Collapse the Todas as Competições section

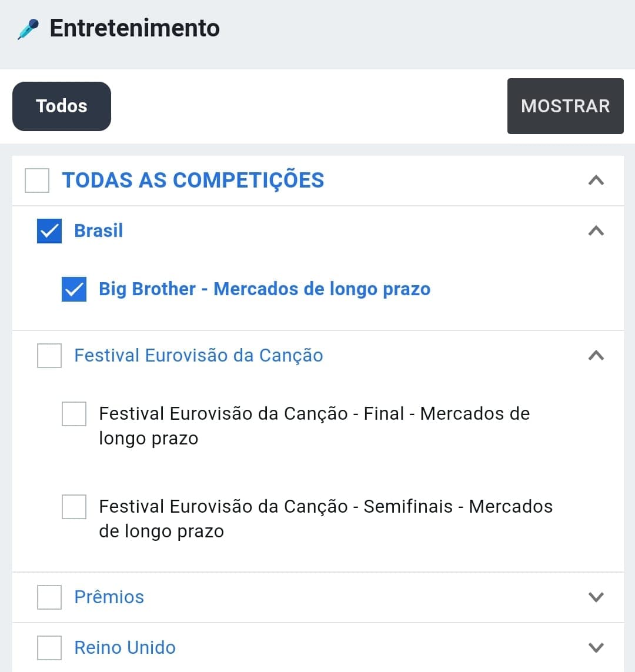click(596, 180)
